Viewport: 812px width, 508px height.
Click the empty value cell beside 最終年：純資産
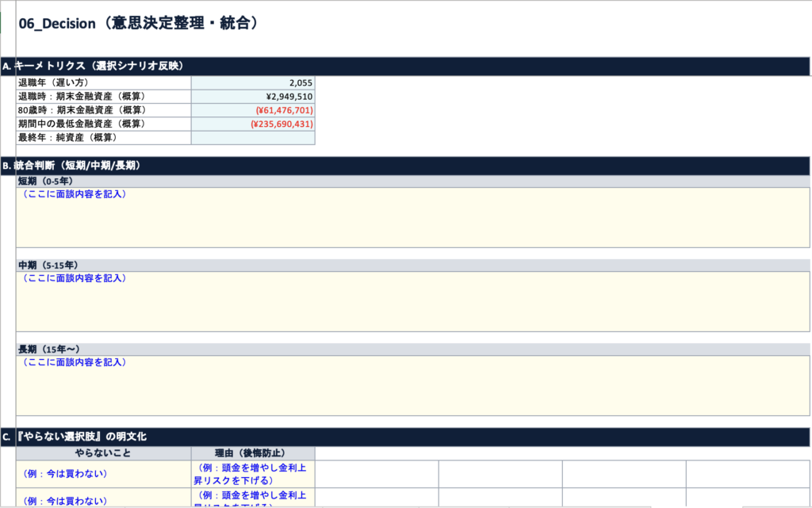point(253,137)
